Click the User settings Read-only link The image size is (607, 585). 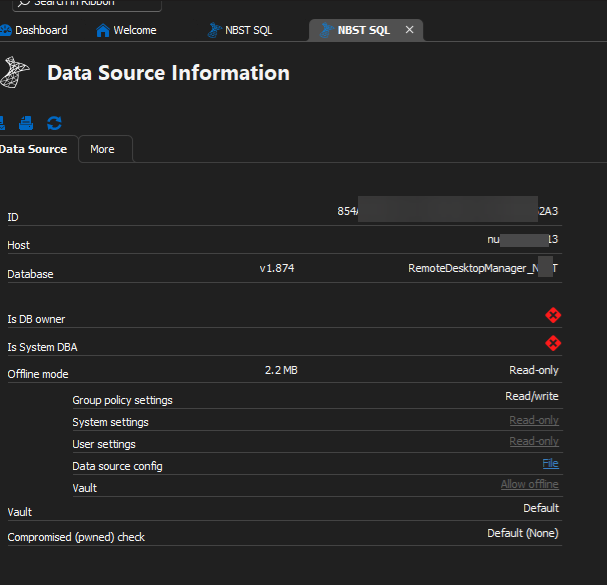pyautogui.click(x=534, y=441)
